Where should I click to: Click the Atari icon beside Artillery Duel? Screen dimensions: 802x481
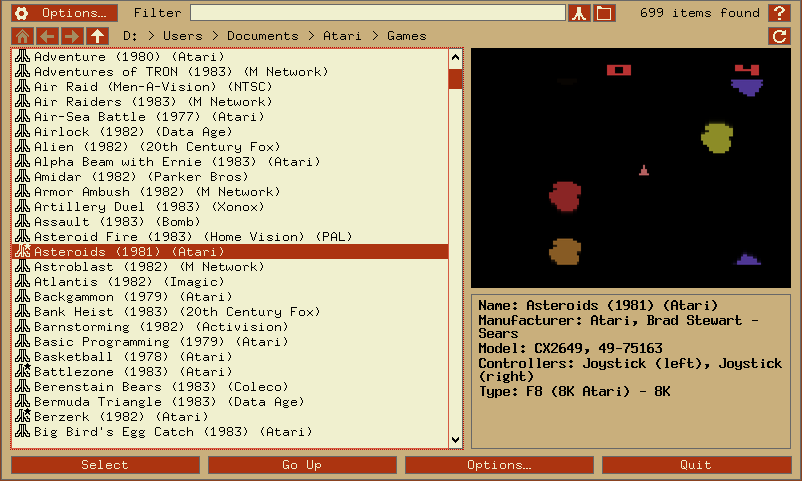[23, 206]
